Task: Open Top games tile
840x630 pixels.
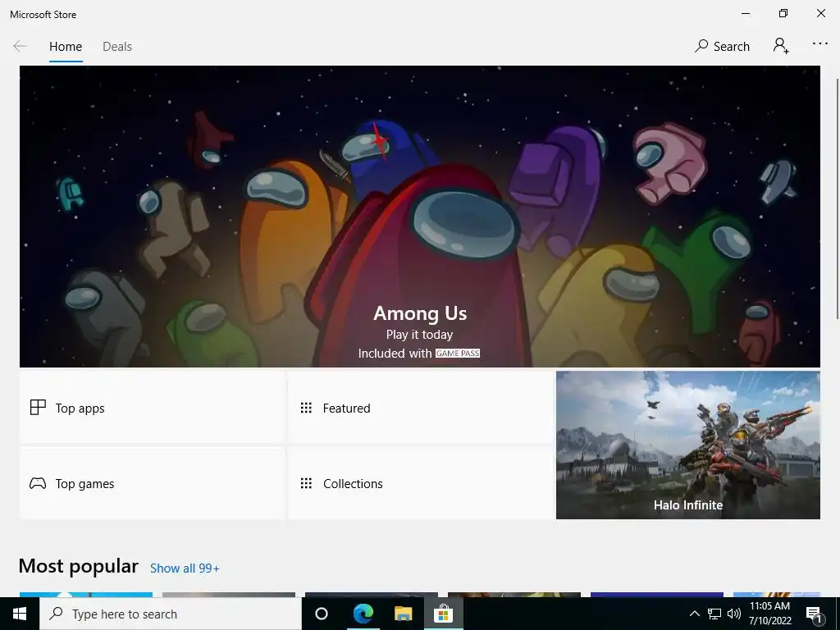Action: point(152,484)
